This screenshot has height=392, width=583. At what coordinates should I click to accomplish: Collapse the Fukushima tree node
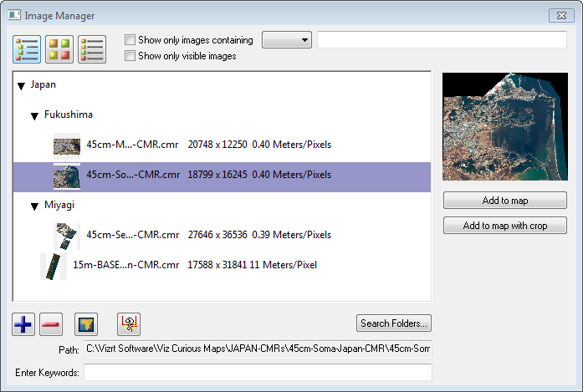coord(35,115)
